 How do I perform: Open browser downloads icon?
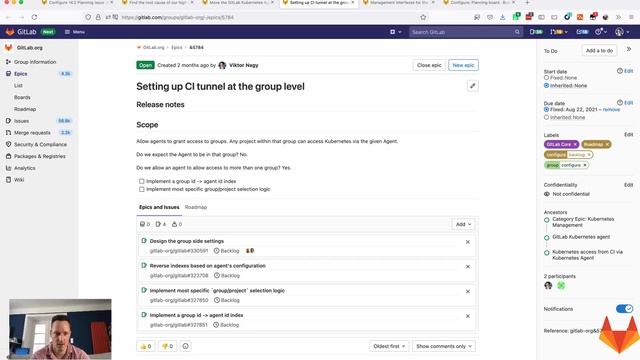point(502,17)
